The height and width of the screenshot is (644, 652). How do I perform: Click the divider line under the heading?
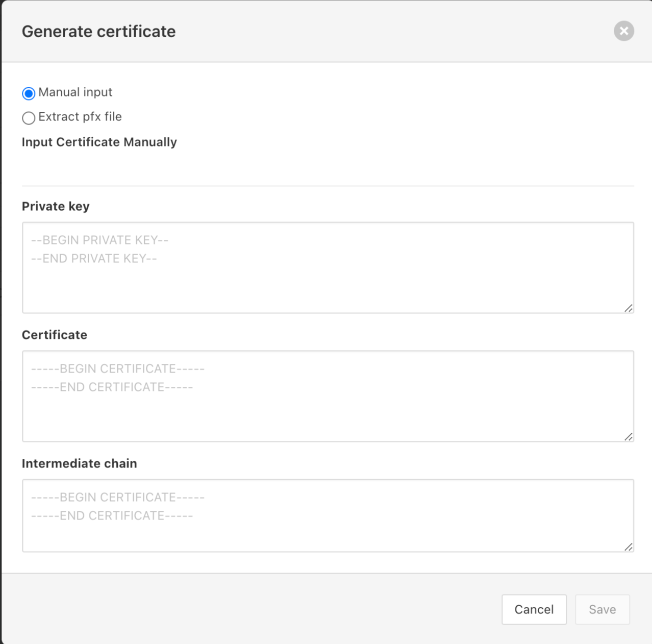pyautogui.click(x=328, y=186)
